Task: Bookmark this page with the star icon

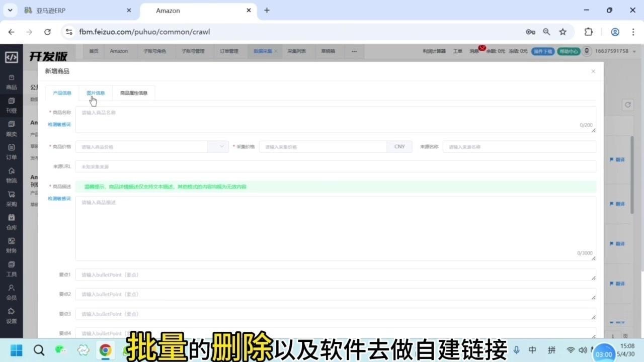Action: (x=562, y=32)
